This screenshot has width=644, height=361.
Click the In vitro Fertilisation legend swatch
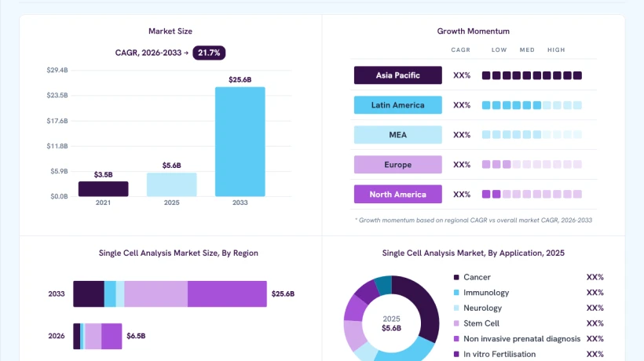click(x=456, y=354)
